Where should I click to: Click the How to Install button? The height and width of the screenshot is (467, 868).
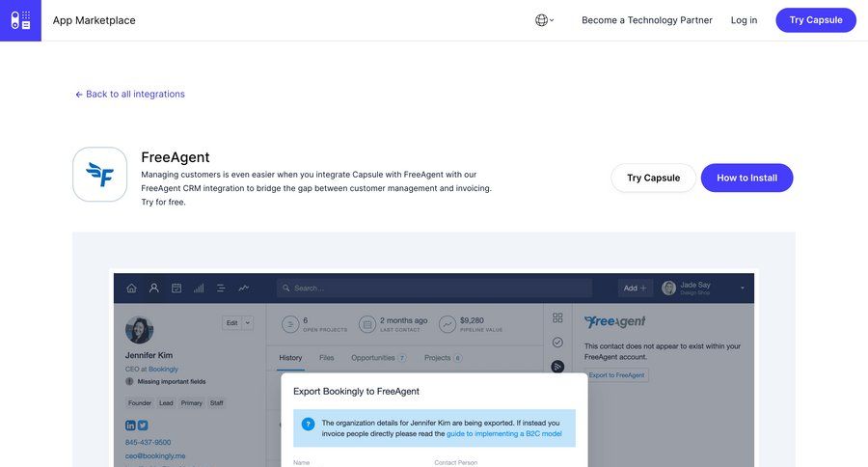[x=746, y=178]
